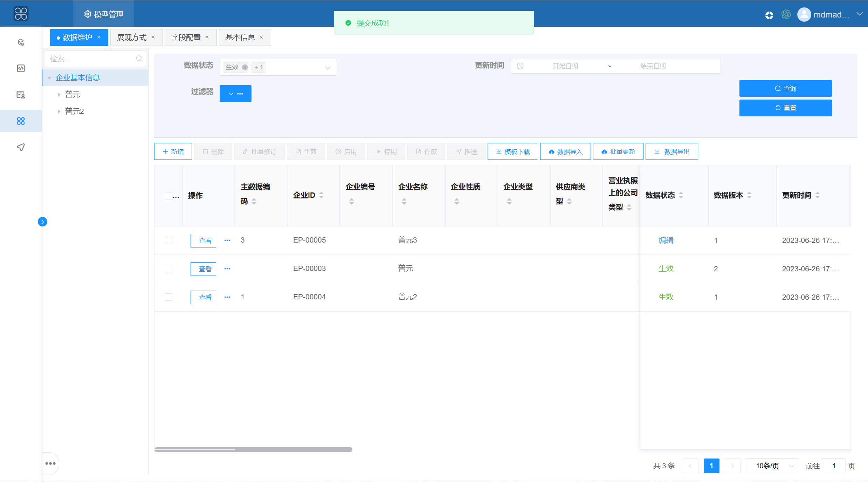Screen dimensions: 868x482
Task: Sort by 主数据编码 column sort icon
Action: coord(254,201)
